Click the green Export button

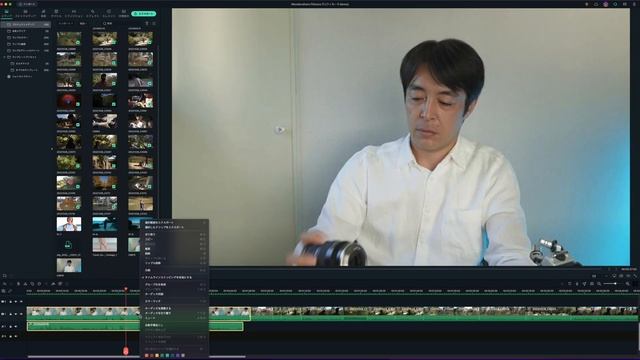[144, 13]
